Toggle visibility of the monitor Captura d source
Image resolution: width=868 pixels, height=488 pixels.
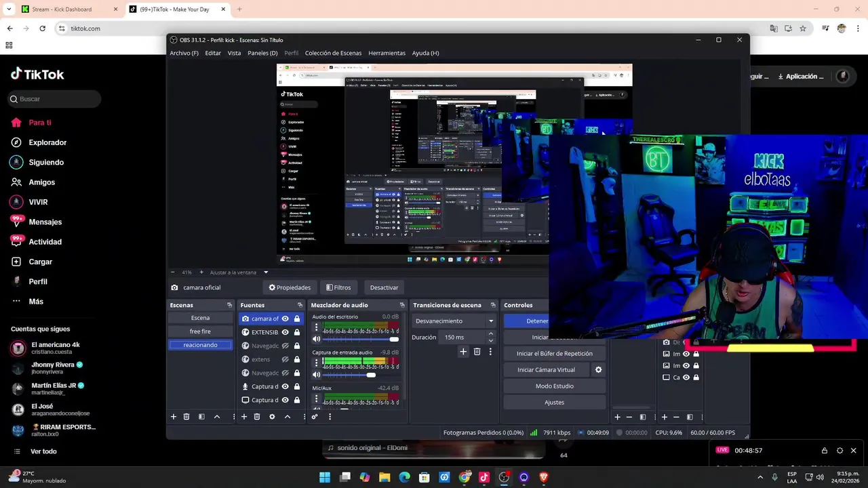click(285, 400)
